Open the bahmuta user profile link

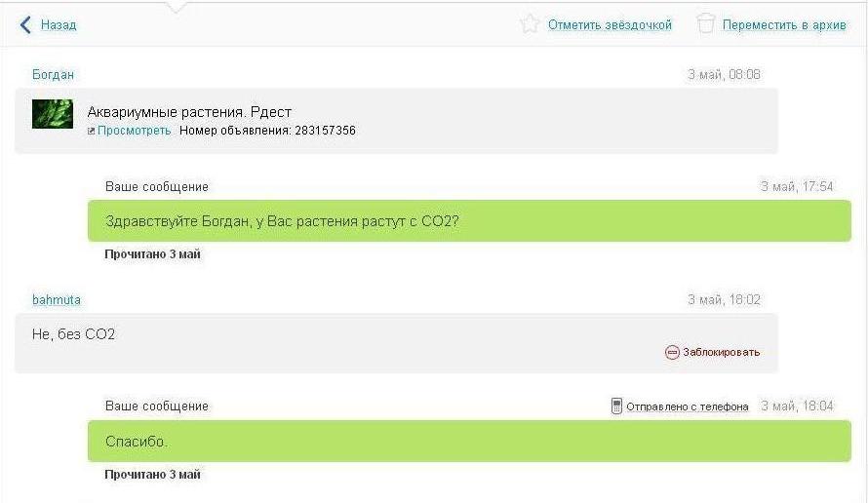coord(57,300)
